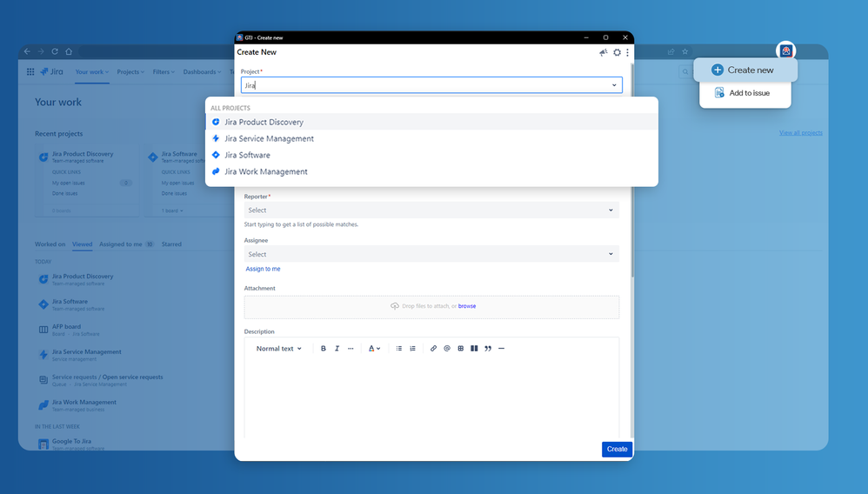Screen dimensions: 868x494
Task: Click the Jira search box
Action: tap(686, 71)
